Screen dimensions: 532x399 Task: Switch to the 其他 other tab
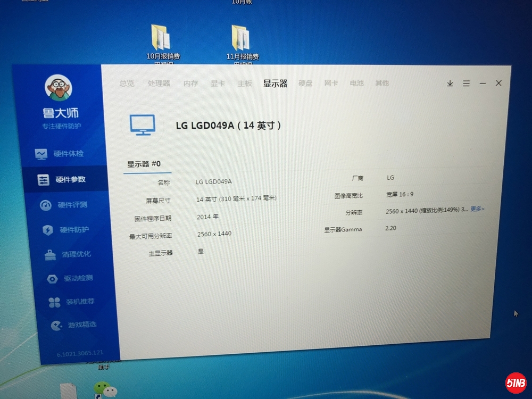pyautogui.click(x=382, y=83)
